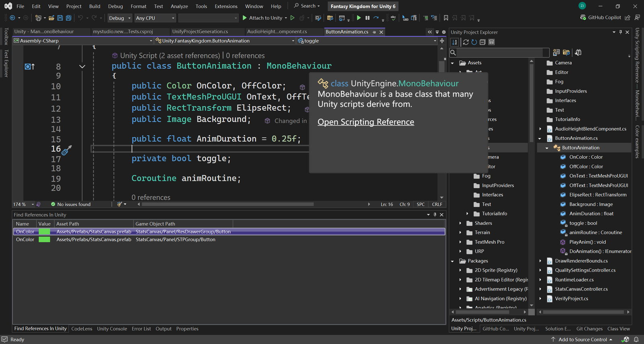Toggle the pin on the ButtonAnimation.cs tab
The height and width of the screenshot is (344, 644).
coord(374,32)
